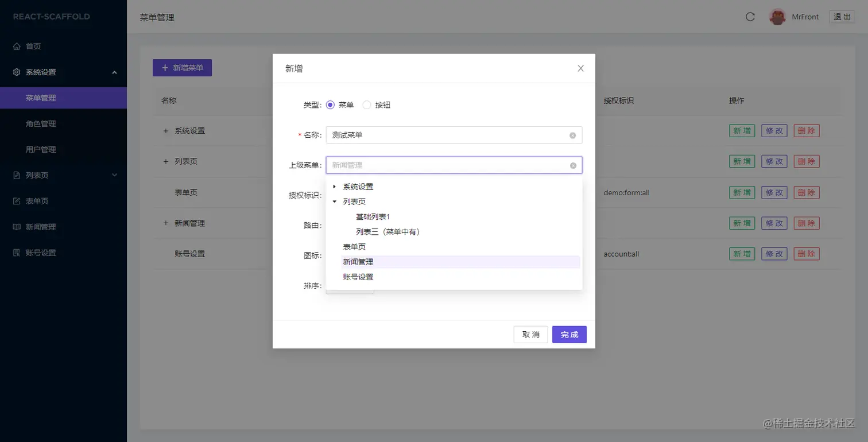Image resolution: width=868 pixels, height=442 pixels.
Task: Click the refresh icon in the top bar
Action: pos(750,17)
